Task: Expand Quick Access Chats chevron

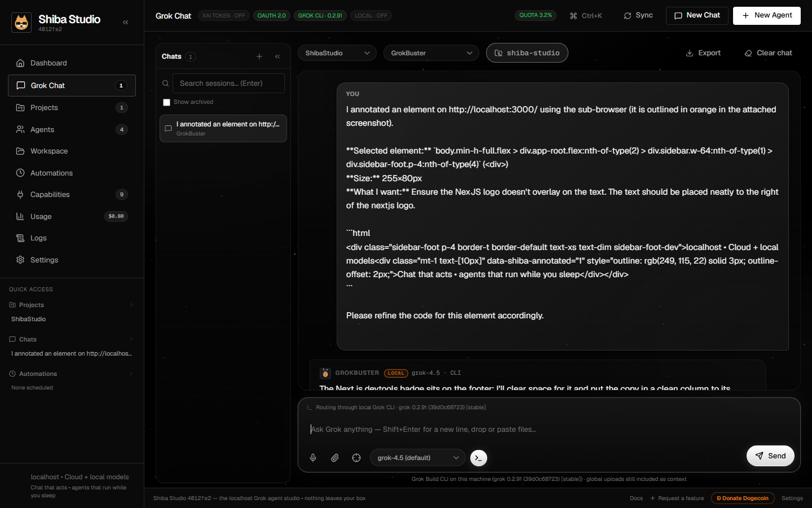Action: pos(131,339)
